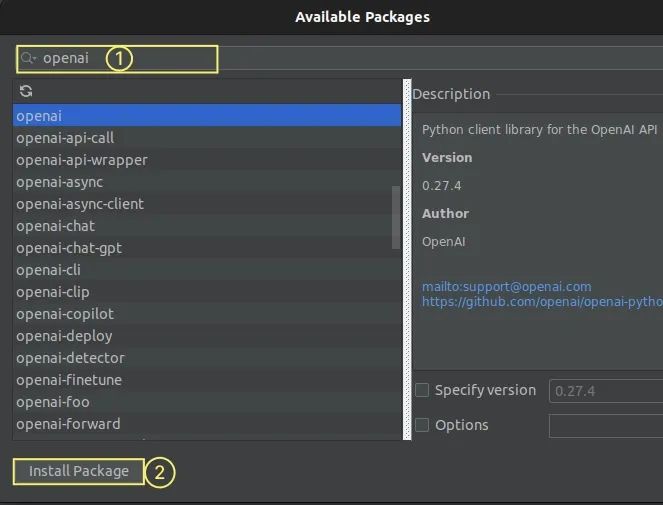
Task: Open the mailto:support@openai.com link
Action: tap(507, 286)
